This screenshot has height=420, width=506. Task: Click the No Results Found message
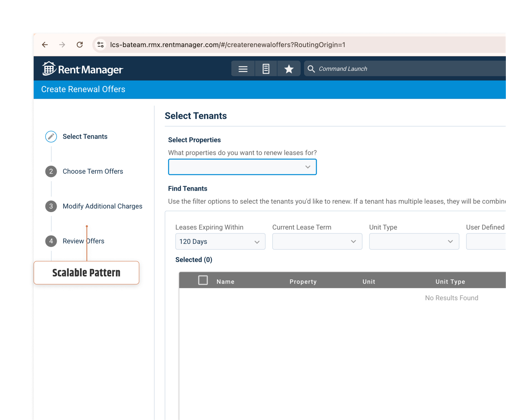coord(452,298)
